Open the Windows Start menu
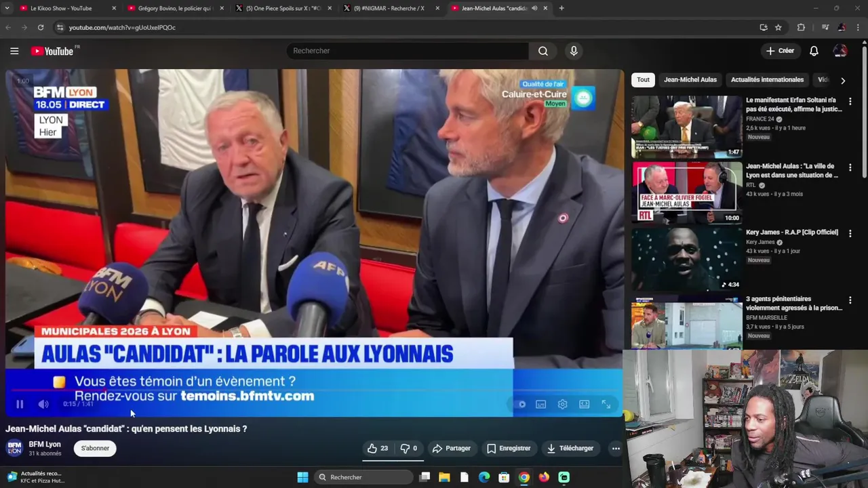The width and height of the screenshot is (868, 488). (x=302, y=477)
